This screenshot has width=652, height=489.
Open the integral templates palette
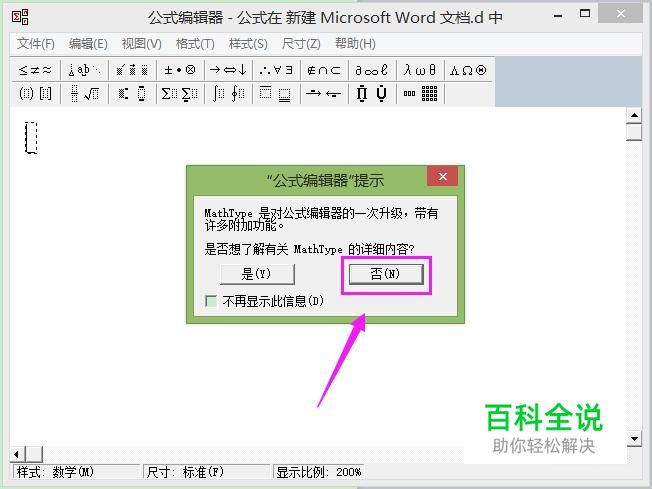click(228, 94)
